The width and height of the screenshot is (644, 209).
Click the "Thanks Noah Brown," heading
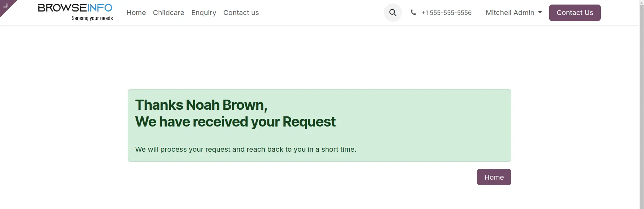[x=201, y=105]
